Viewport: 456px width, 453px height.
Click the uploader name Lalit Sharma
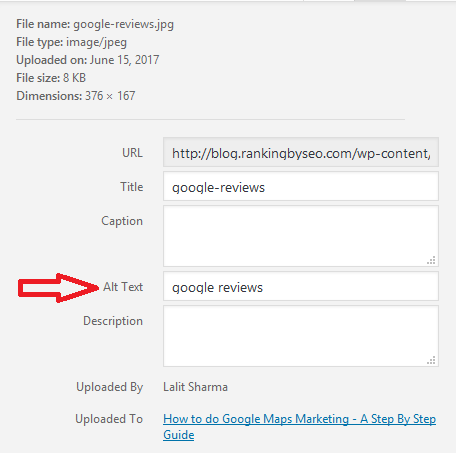(195, 387)
